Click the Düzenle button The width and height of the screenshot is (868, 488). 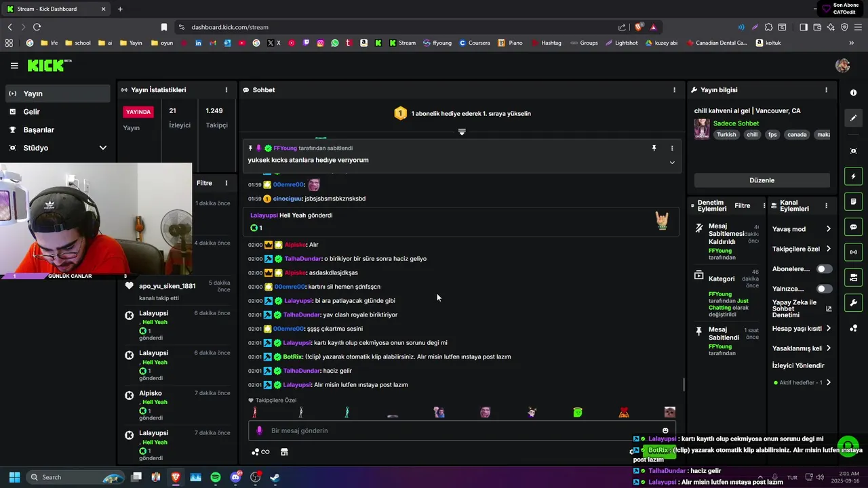tap(762, 180)
